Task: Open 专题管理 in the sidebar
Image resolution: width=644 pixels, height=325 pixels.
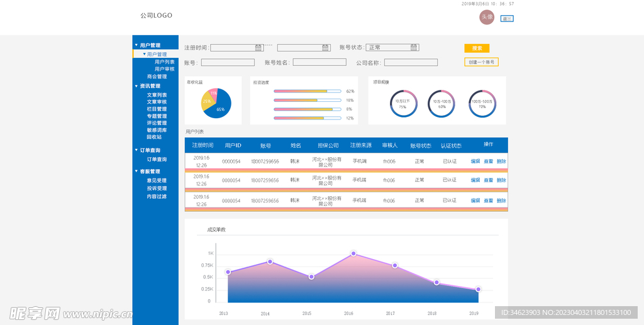Action: coord(157,116)
